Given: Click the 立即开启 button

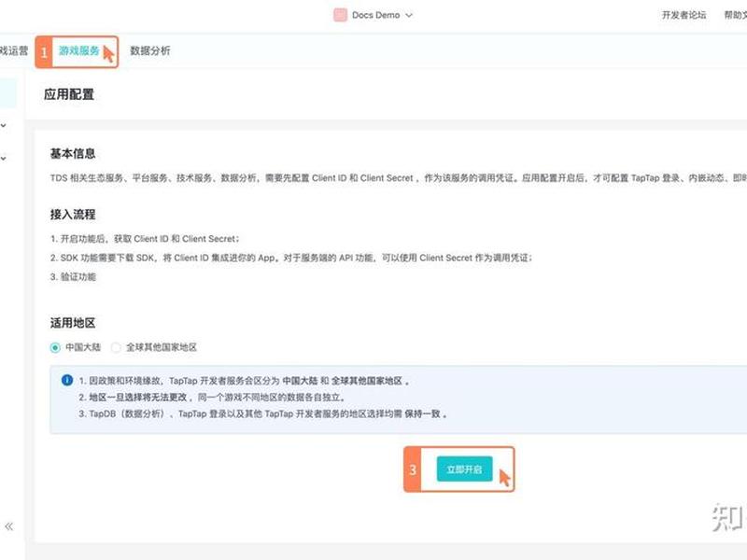Looking at the screenshot, I should 464,469.
